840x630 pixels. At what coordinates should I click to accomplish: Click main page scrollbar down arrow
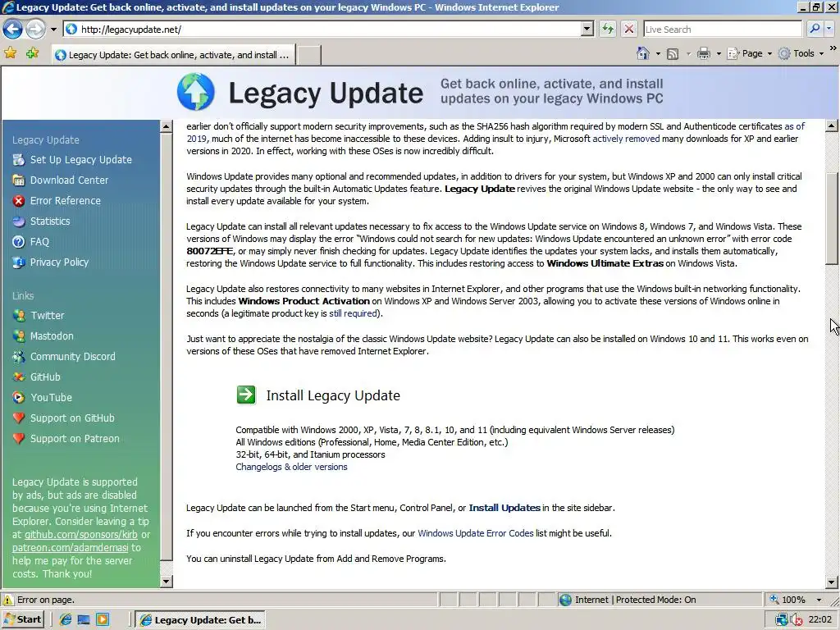point(832,582)
